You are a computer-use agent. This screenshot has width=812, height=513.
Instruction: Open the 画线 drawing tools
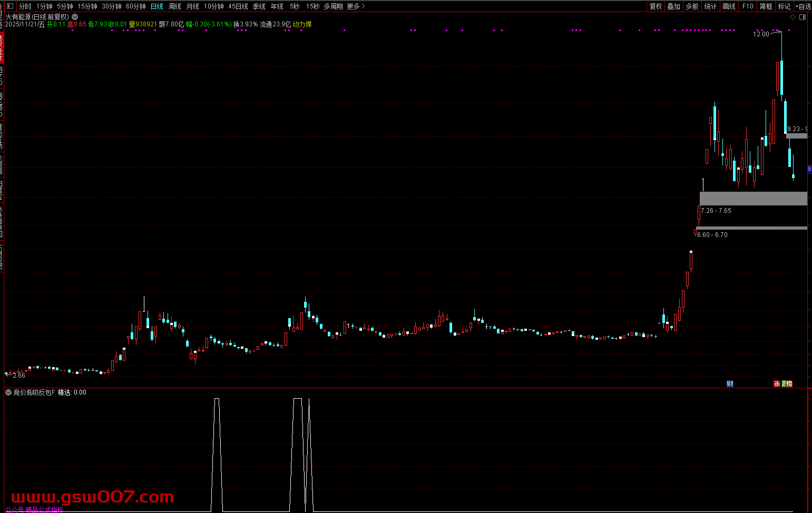729,6
